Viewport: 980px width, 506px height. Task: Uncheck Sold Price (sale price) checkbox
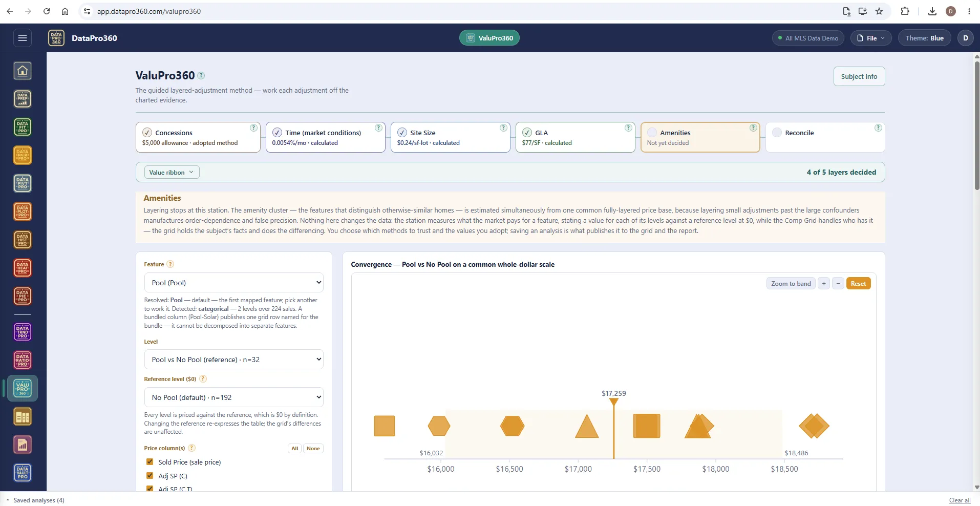[x=150, y=462]
